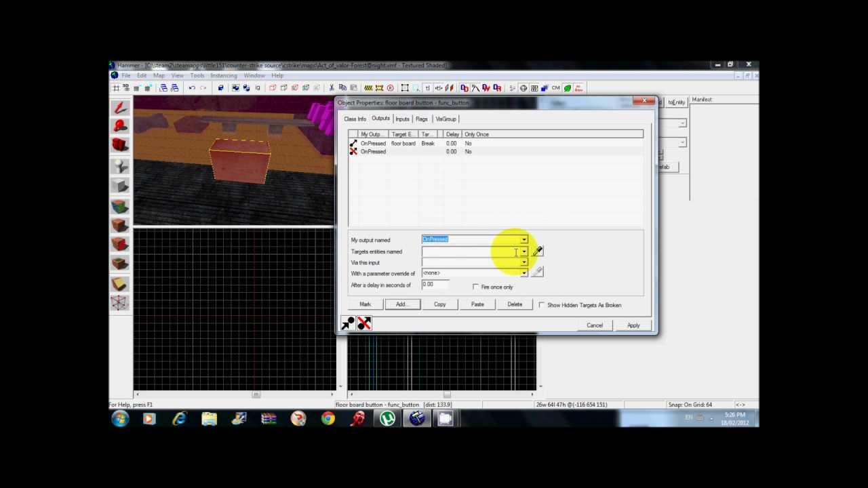Click the eyedropper next to Targets entities named

(x=537, y=251)
